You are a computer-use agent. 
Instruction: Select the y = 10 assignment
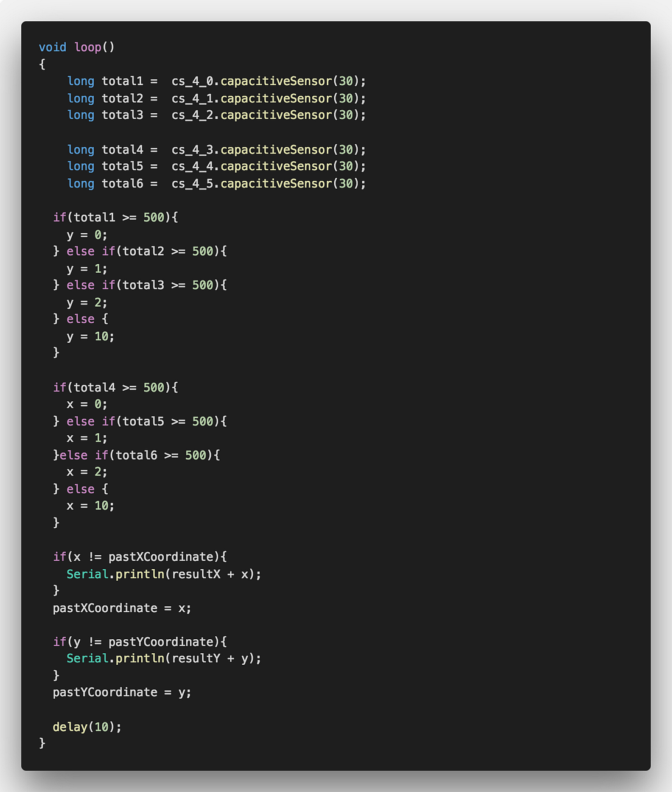pos(90,336)
